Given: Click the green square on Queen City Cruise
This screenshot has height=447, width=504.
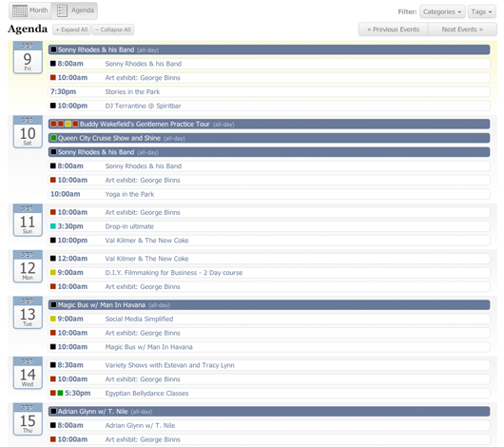Looking at the screenshot, I should 53,138.
